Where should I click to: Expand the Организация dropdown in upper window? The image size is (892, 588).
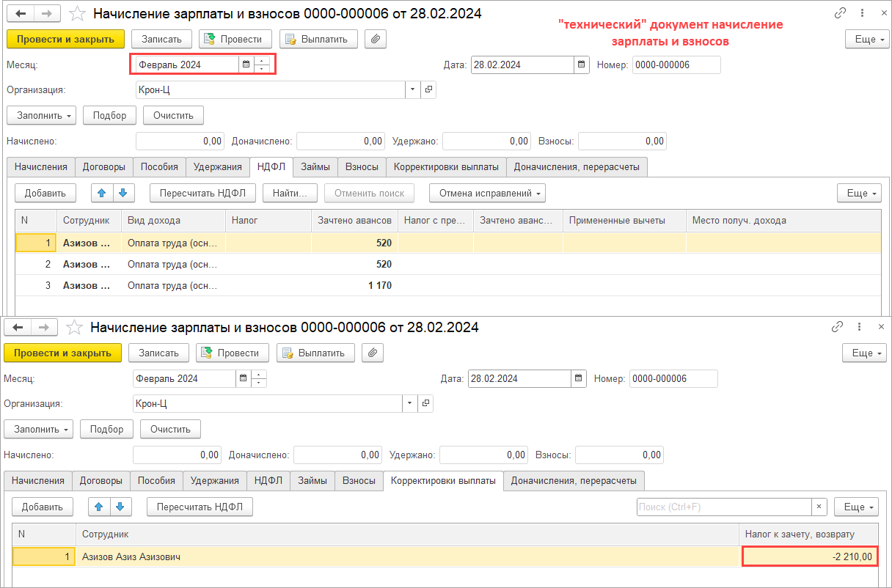click(412, 89)
